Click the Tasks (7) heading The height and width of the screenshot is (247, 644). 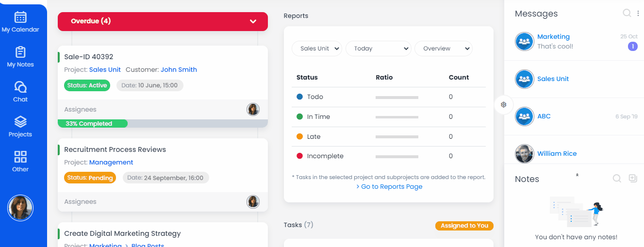coord(298,225)
